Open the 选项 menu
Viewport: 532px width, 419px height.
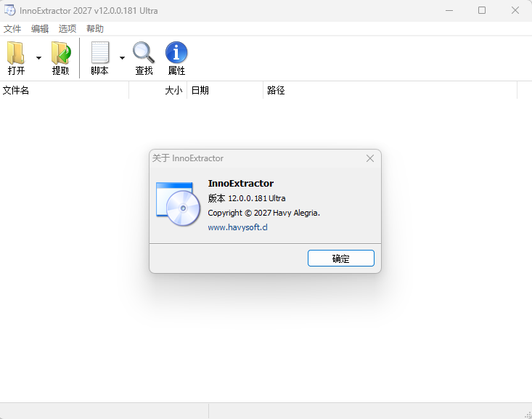pos(67,29)
